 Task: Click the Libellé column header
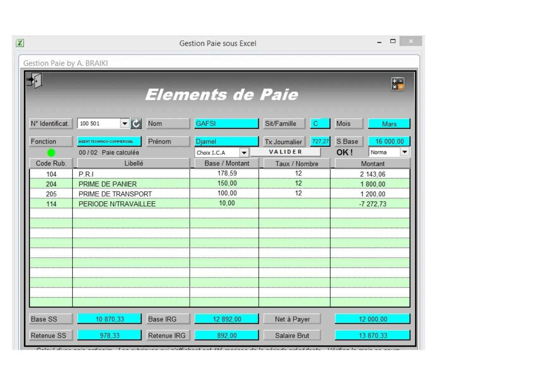(133, 163)
